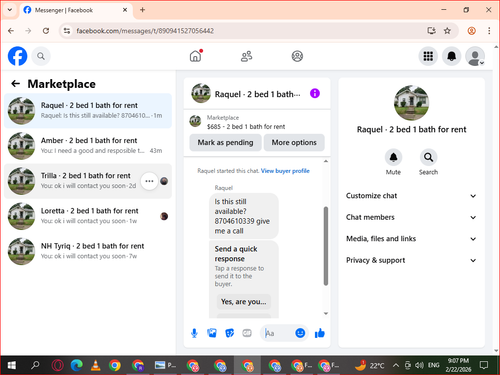Go to Home feed icon
This screenshot has height=375, width=500.
(196, 56)
